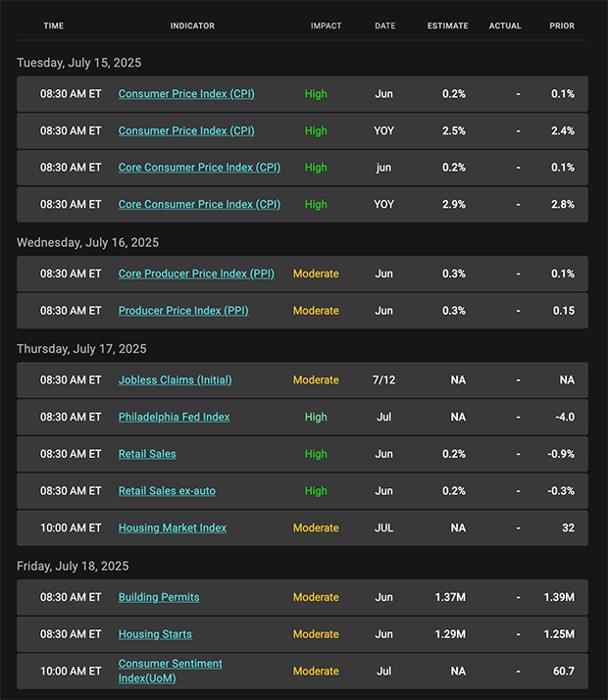Open the Retail Sales indicator link
The image size is (608, 700).
pyautogui.click(x=147, y=454)
